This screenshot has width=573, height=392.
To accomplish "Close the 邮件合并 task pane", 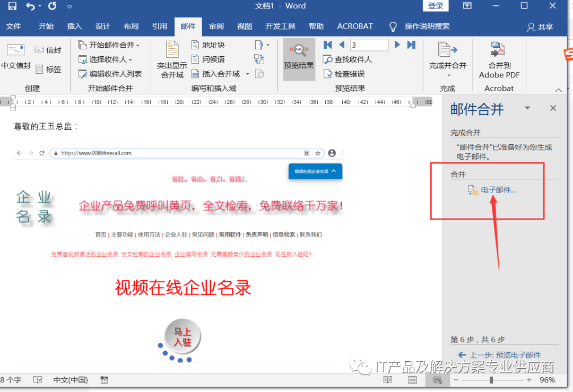I will pos(553,108).
